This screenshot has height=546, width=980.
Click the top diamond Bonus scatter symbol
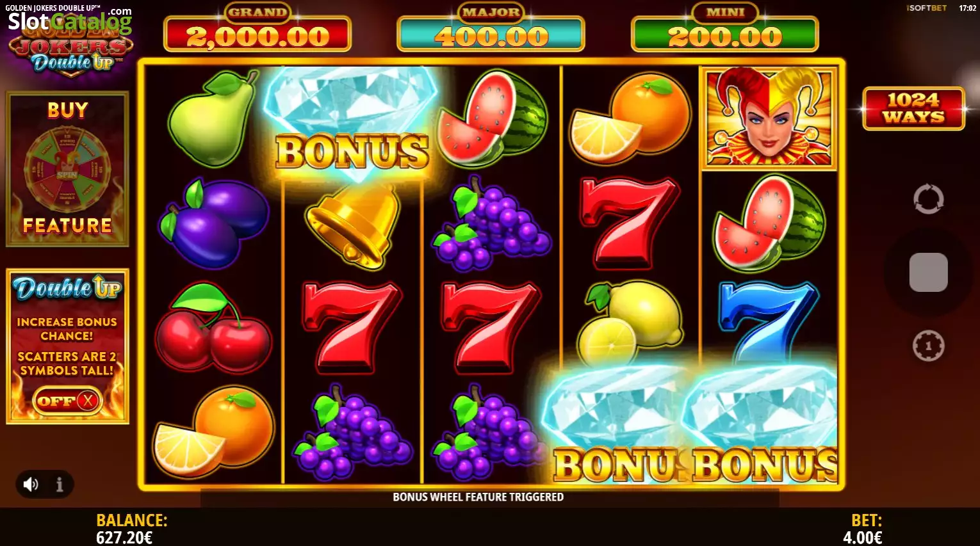pos(352,123)
